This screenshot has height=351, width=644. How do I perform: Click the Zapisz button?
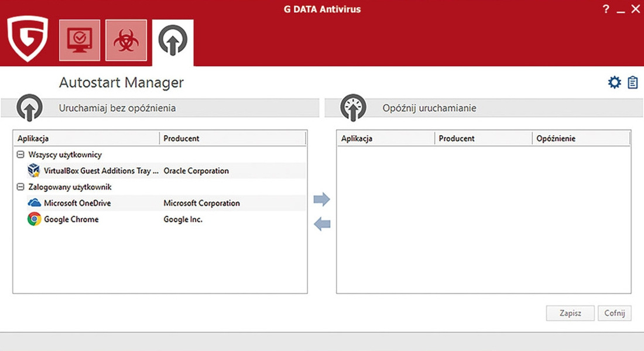tap(570, 313)
